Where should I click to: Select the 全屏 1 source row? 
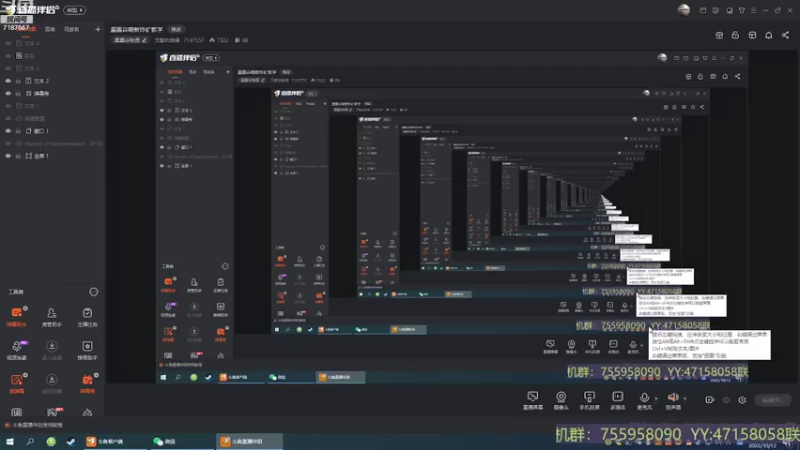(52, 156)
